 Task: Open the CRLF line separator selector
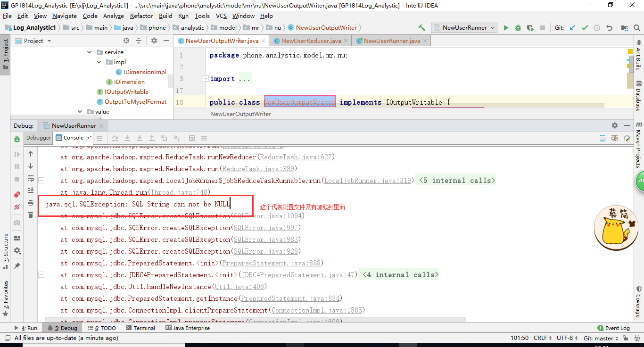pos(543,338)
